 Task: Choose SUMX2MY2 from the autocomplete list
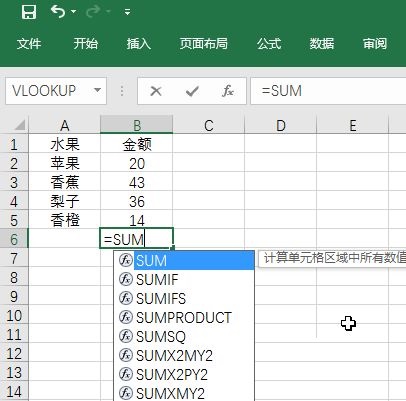(184, 355)
